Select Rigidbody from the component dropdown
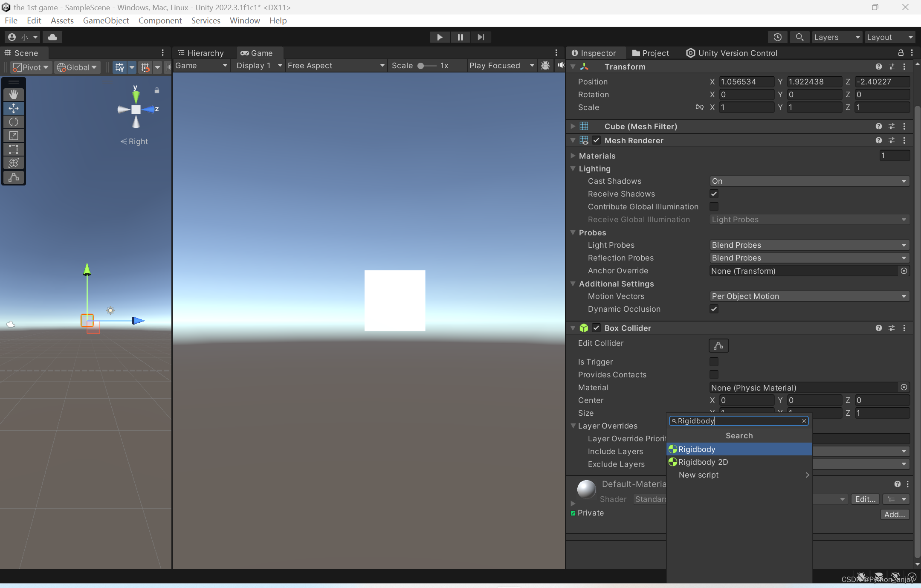Viewport: 921px width, 588px height. pos(698,449)
